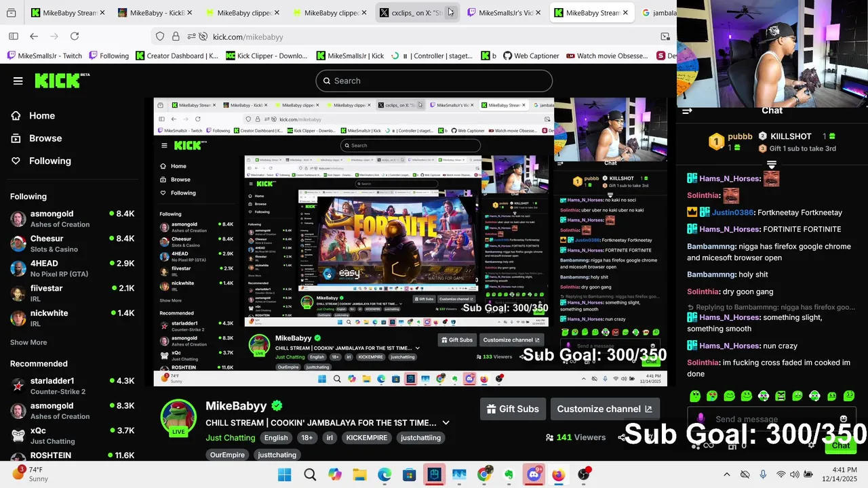This screenshot has width=868, height=488.
Task: Open ROSHTEIN recommended channel
Action: (73, 456)
